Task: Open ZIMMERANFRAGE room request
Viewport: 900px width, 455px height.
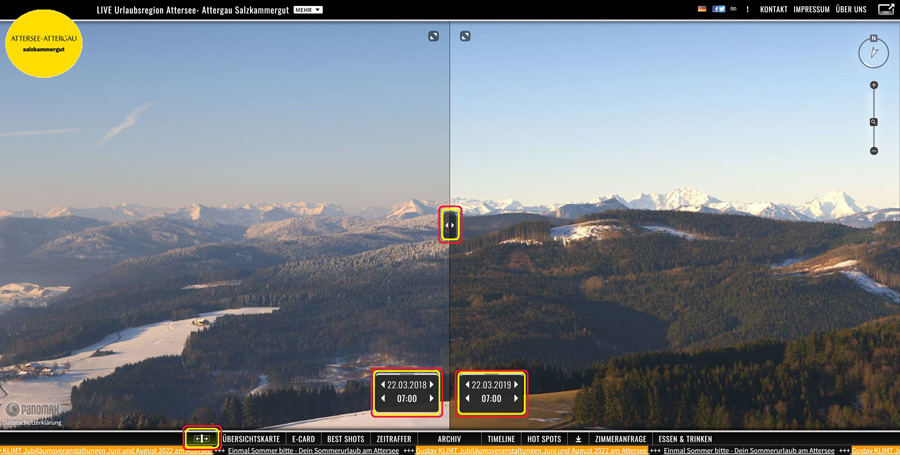Action: [620, 439]
